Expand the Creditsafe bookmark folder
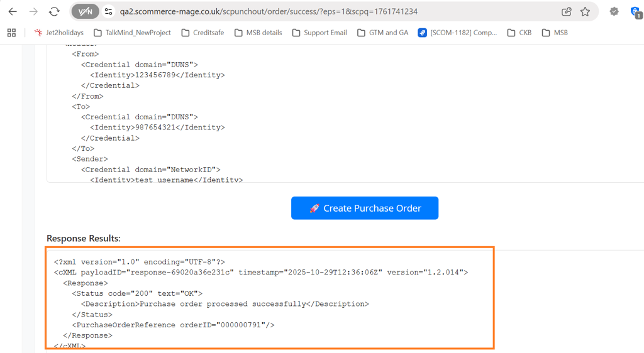644x353 pixels. tap(203, 33)
